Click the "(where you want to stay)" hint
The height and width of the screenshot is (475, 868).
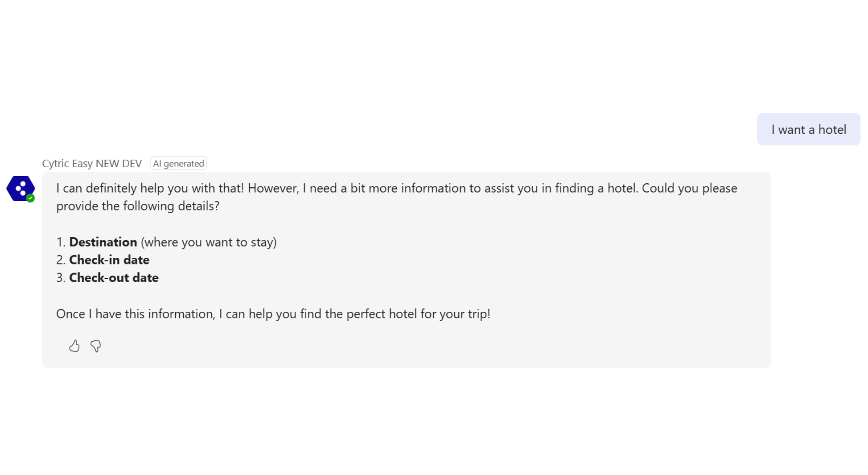pos(209,242)
